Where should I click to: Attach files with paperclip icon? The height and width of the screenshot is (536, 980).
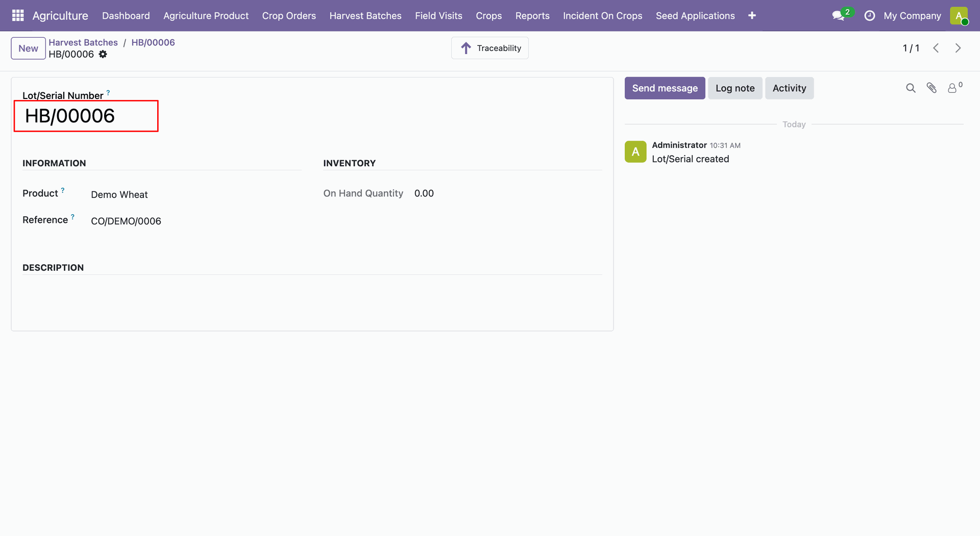[932, 88]
